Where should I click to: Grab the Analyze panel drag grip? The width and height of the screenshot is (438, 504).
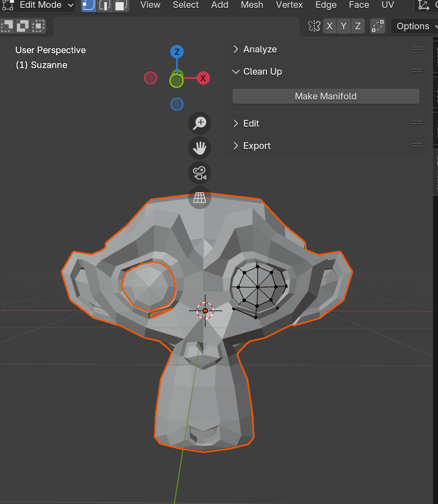point(417,49)
